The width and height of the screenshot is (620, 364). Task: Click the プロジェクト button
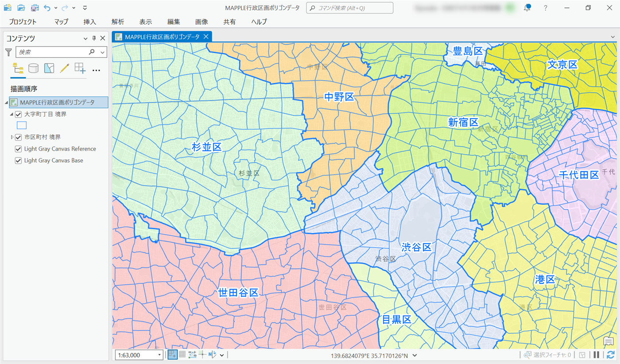23,22
